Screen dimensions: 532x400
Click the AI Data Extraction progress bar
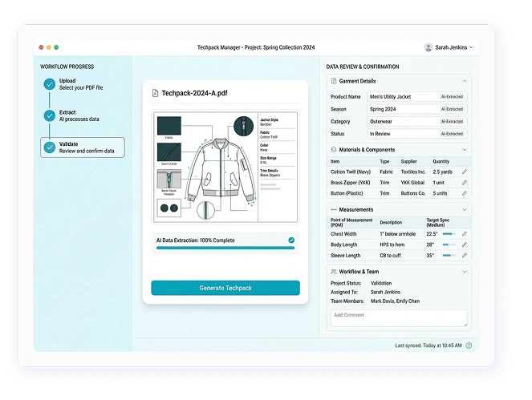pos(225,248)
